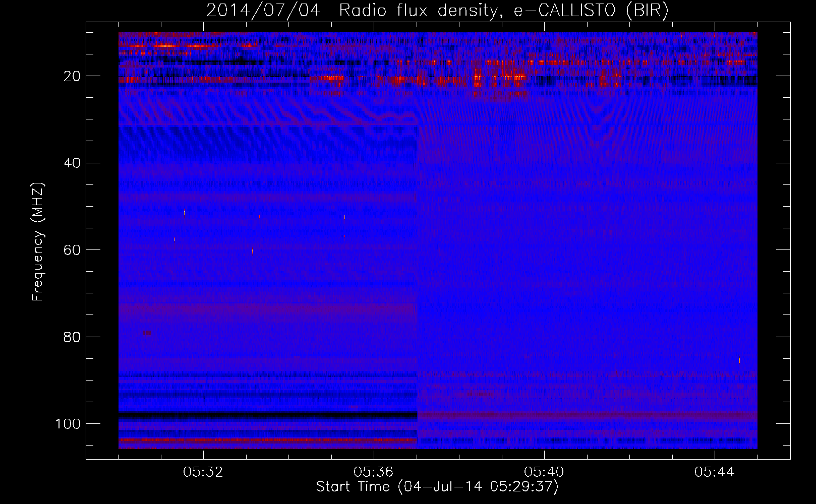Screen dimensions: 816x504
Task: Select the 05:36 time tick label
Action: coord(374,472)
